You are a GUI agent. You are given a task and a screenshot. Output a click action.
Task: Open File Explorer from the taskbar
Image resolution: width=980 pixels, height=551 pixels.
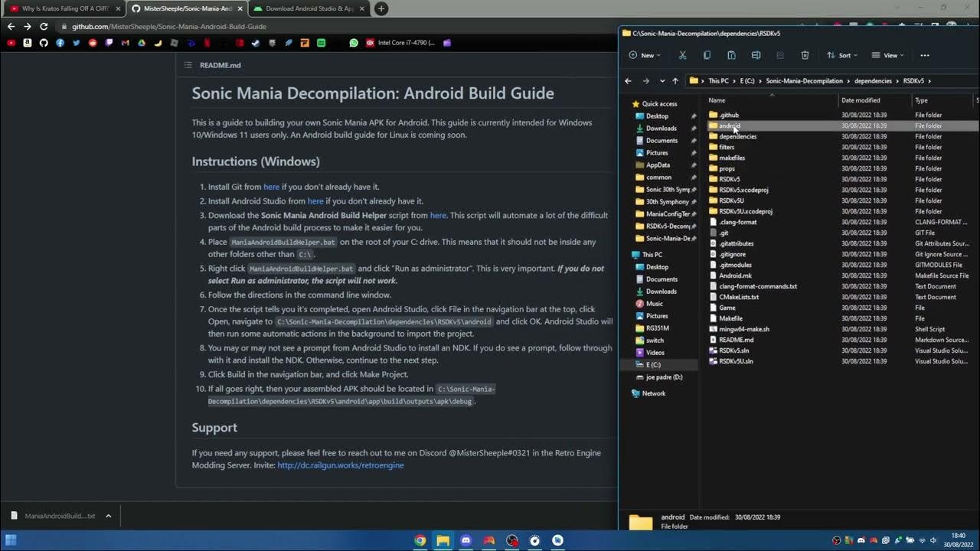coord(443,540)
